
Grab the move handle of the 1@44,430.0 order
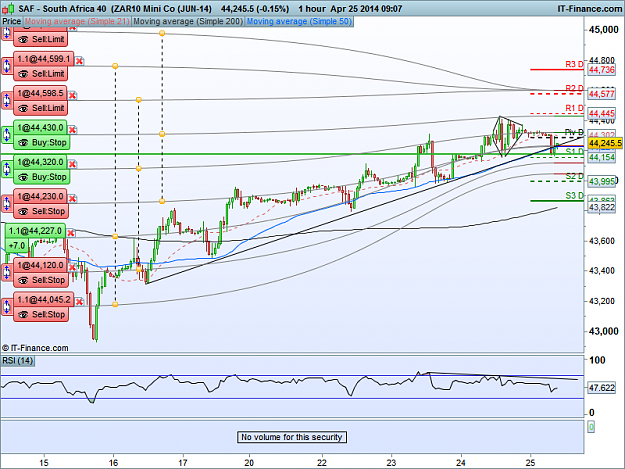pyautogui.click(x=7, y=135)
